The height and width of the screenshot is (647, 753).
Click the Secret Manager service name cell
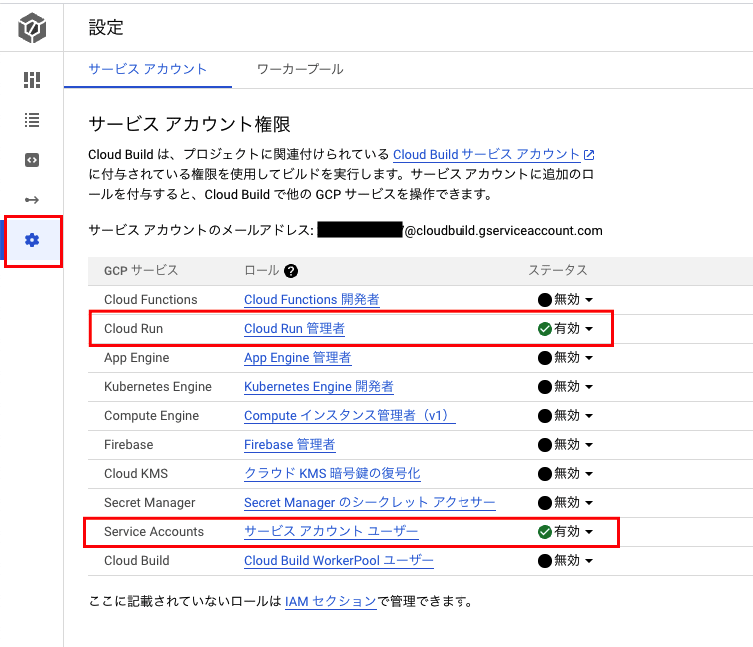pyautogui.click(x=150, y=502)
